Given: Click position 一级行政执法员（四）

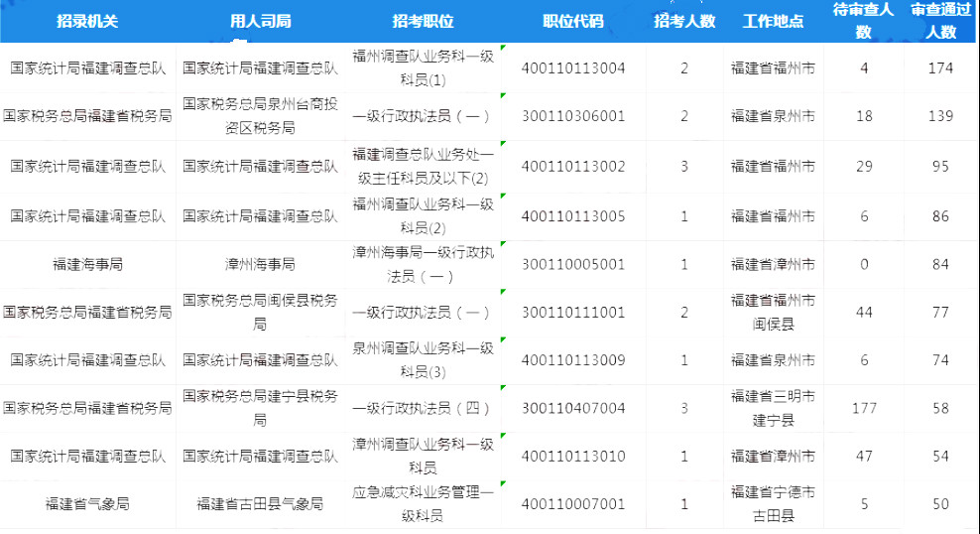Looking at the screenshot, I should point(423,408).
